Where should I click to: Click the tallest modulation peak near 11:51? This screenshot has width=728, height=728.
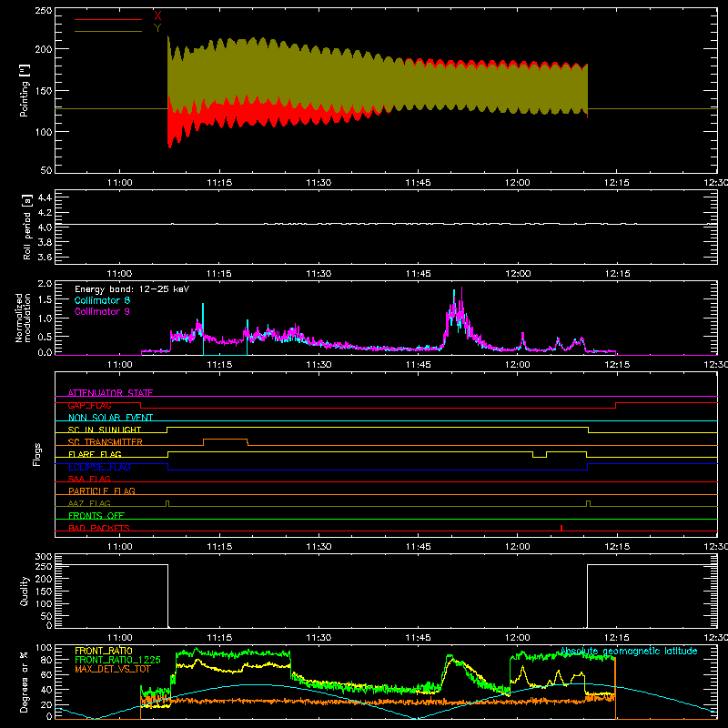coord(461,298)
